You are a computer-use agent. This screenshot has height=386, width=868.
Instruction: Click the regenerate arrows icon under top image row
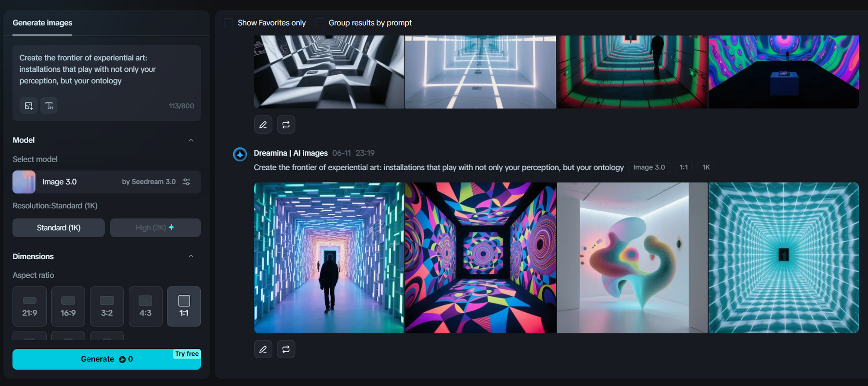pos(286,125)
